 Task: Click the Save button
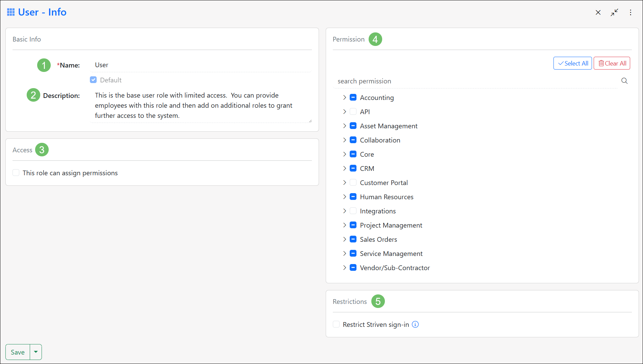click(x=17, y=352)
